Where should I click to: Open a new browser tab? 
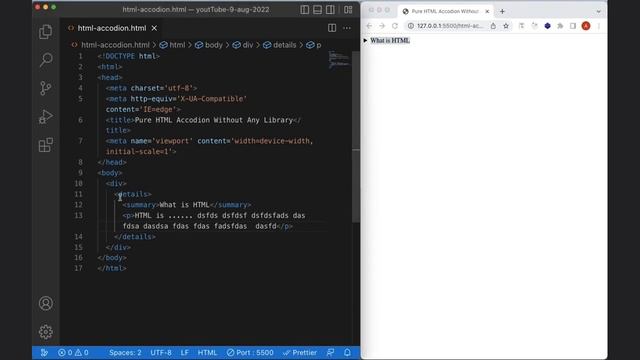point(502,11)
